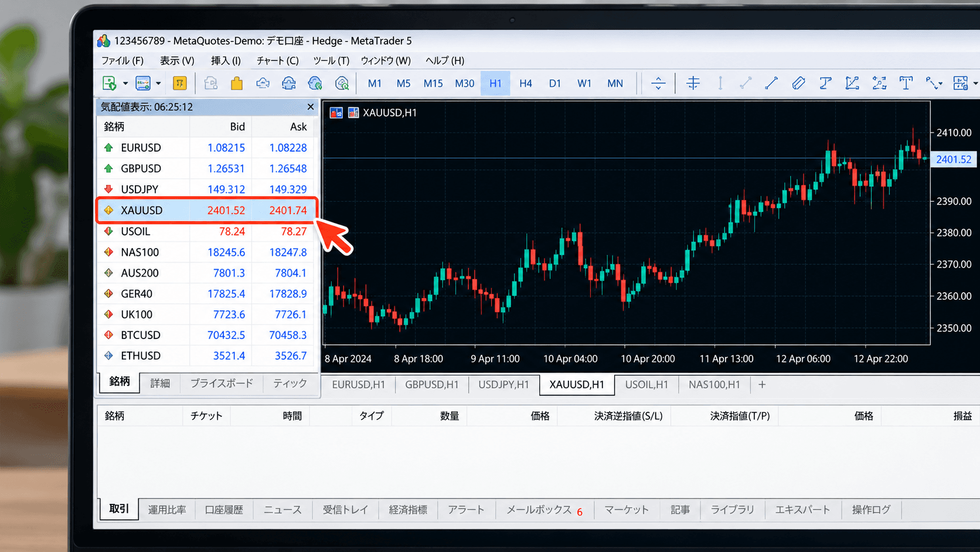980x552 pixels.
Task: Click the yellow pinned-note toolbar icon
Action: pyautogui.click(x=180, y=83)
